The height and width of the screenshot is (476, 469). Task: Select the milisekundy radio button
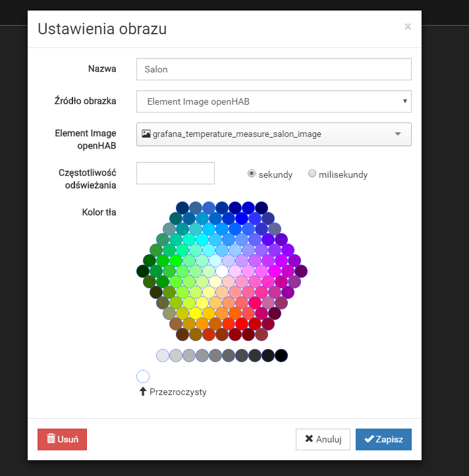(x=312, y=174)
